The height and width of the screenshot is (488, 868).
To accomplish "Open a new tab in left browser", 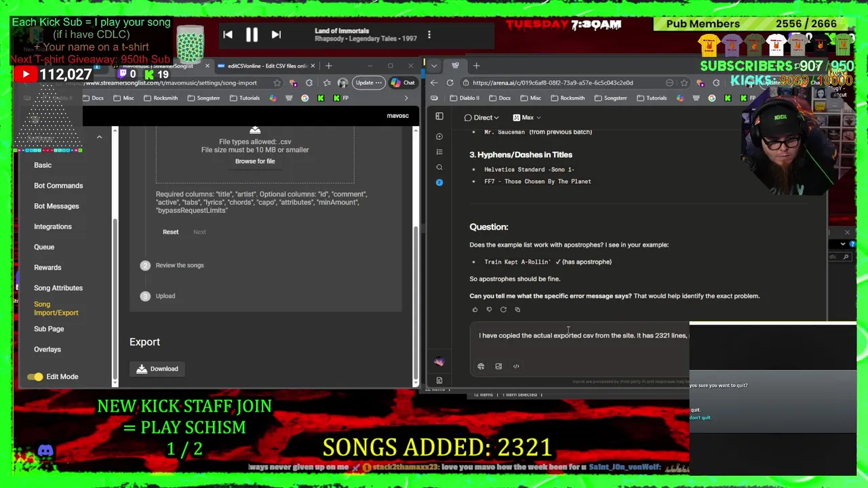I will (329, 66).
